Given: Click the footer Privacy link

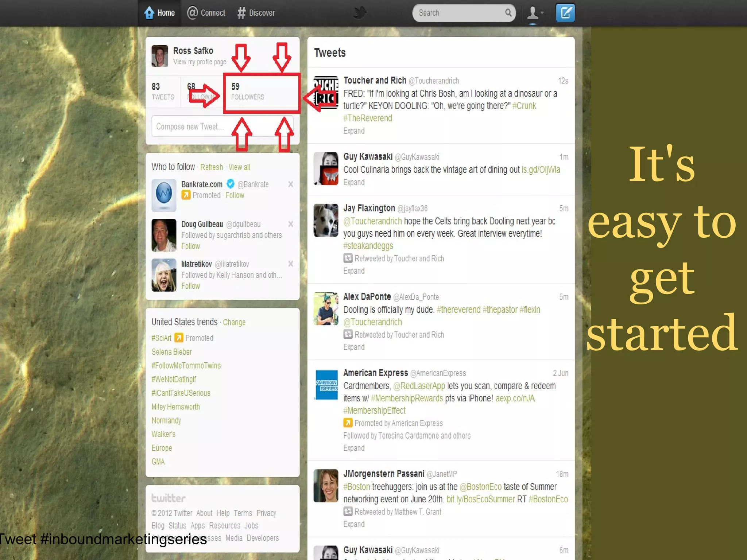Looking at the screenshot, I should pyautogui.click(x=266, y=513).
